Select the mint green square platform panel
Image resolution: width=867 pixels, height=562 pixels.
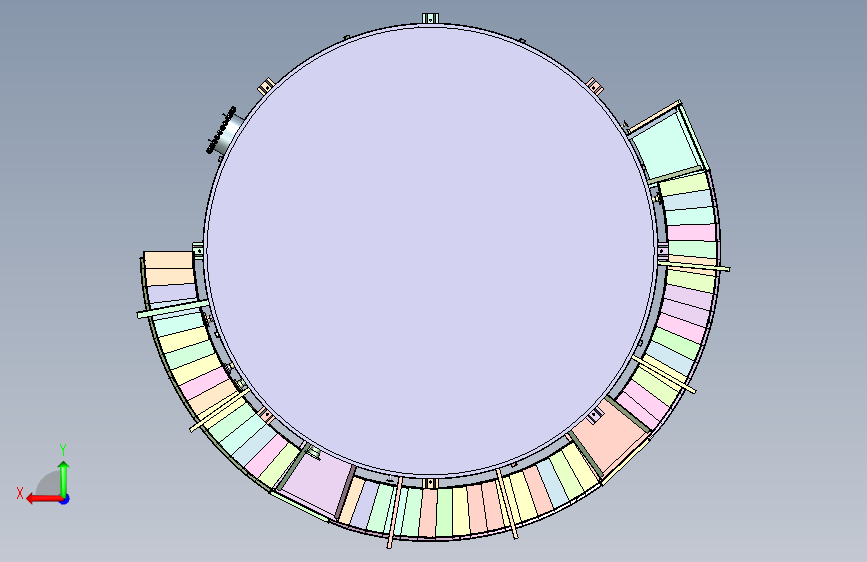tap(666, 145)
